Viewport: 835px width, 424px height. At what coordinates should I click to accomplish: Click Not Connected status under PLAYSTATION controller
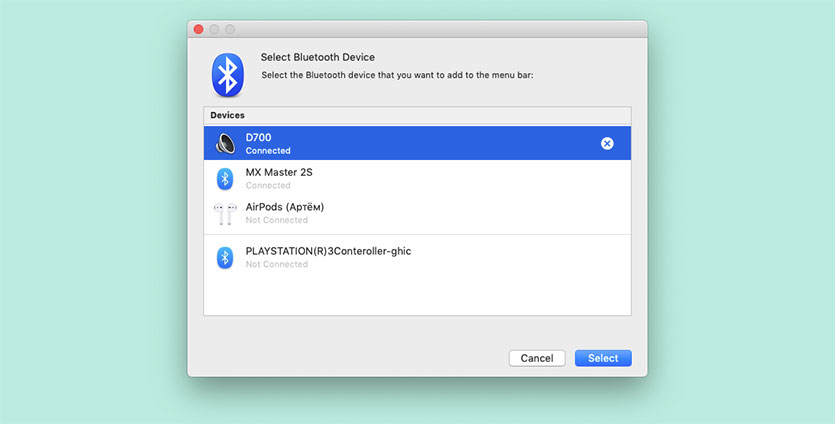276,264
